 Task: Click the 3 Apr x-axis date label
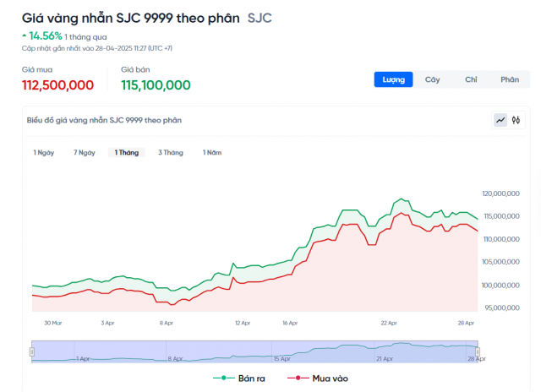click(x=107, y=323)
